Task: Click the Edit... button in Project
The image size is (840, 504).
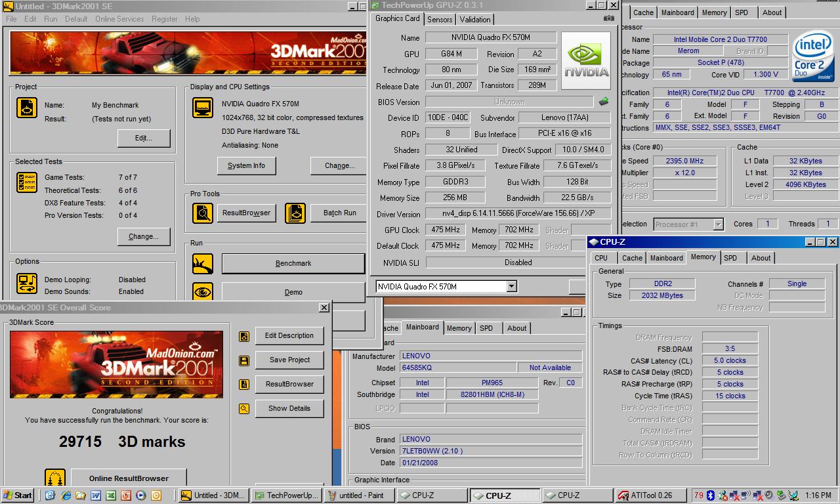Action: [x=144, y=138]
